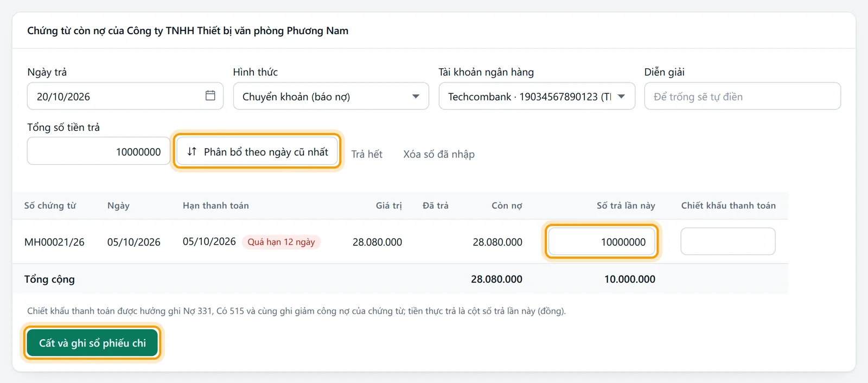Click the Trả hết link

click(x=367, y=154)
